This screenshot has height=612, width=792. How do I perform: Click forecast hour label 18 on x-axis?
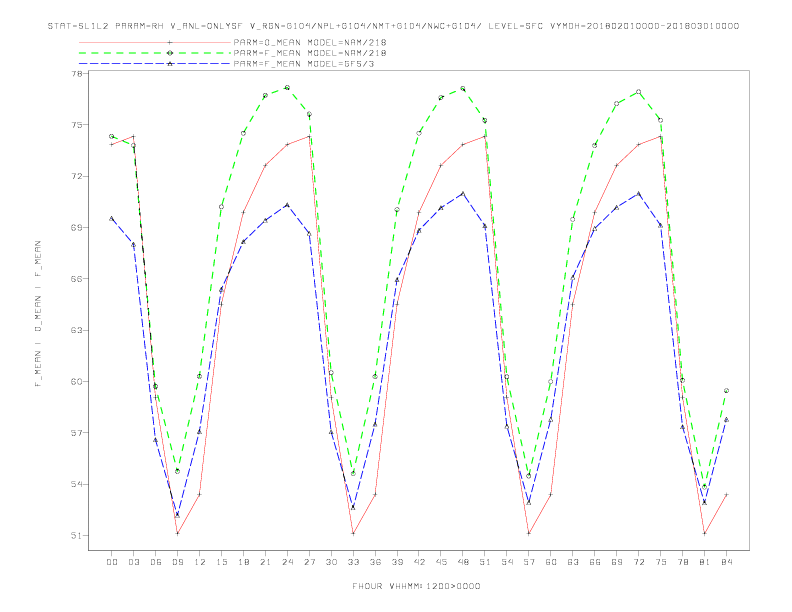[243, 562]
